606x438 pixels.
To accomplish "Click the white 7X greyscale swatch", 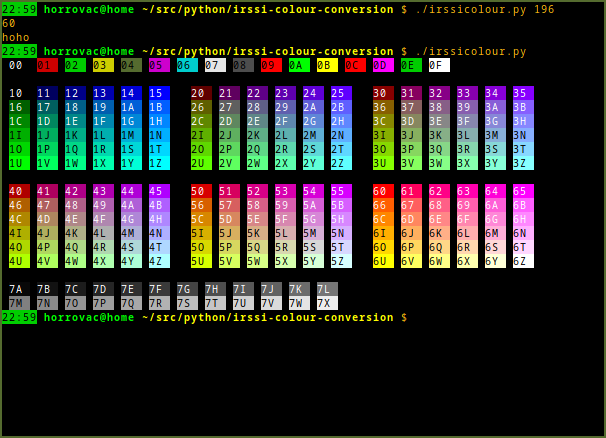I will click(x=325, y=303).
